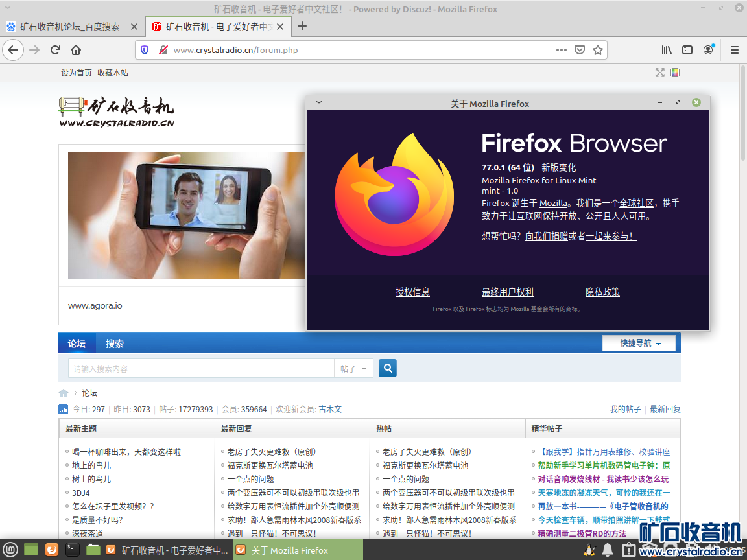Viewport: 747px width, 560px height.
Task: Open a new tab with plus button
Action: [x=302, y=26]
